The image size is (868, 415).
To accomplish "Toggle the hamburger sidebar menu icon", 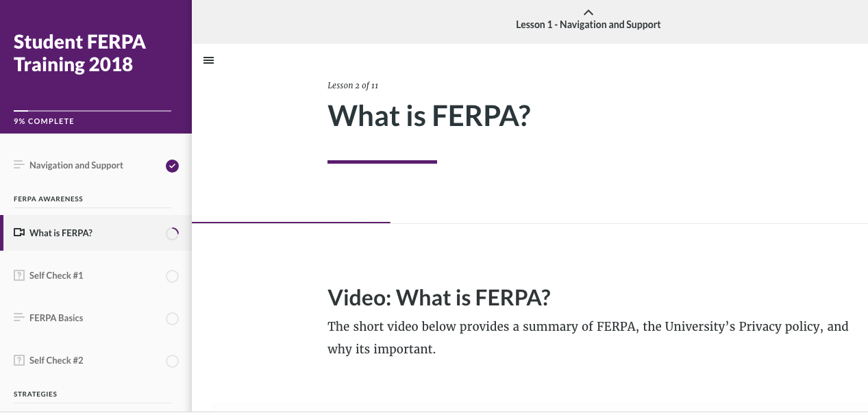I will [209, 60].
